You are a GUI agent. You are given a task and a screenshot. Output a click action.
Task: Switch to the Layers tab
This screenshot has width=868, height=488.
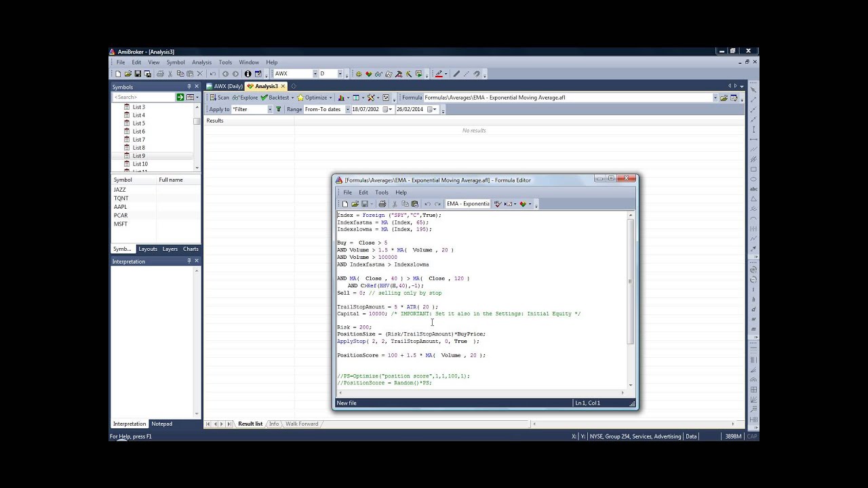pos(170,249)
